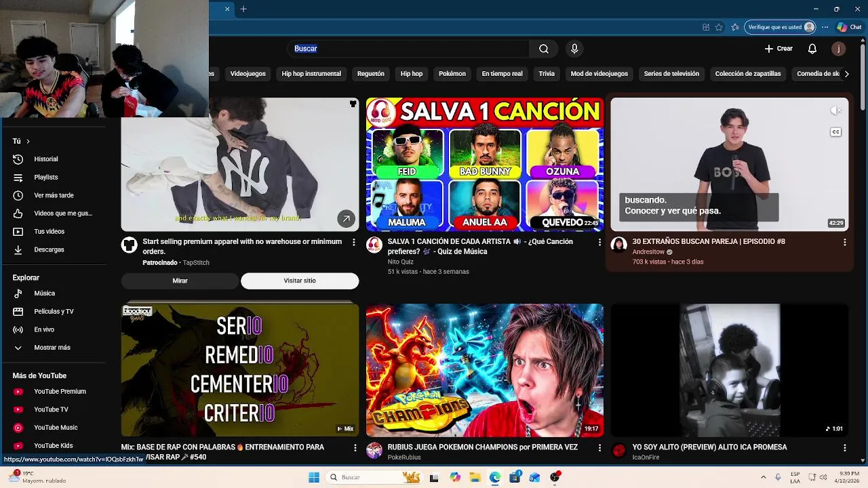868x488 pixels.
Task: Open options menu for Base de Rap mix
Action: pyautogui.click(x=355, y=448)
